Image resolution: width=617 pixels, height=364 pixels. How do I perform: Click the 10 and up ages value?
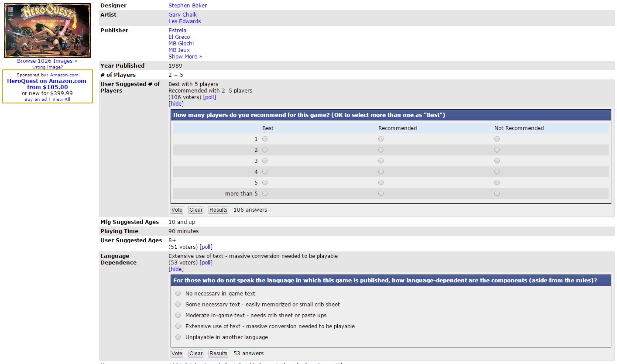pos(182,222)
